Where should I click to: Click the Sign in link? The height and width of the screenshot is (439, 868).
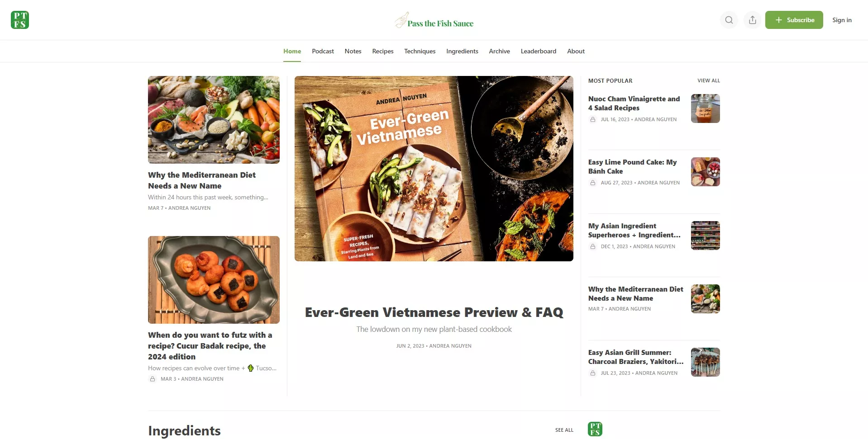tap(842, 20)
